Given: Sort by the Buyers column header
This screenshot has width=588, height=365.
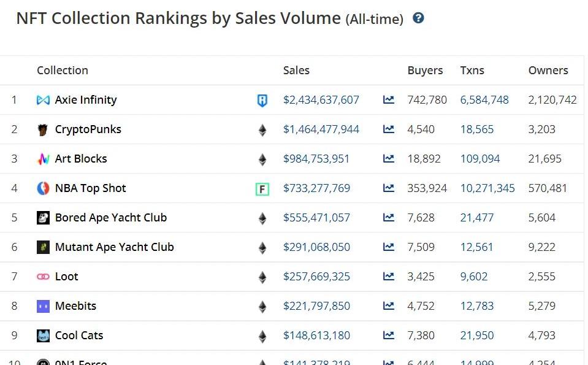Looking at the screenshot, I should pos(425,70).
